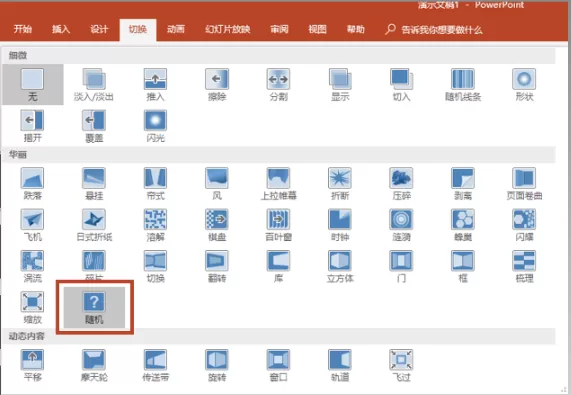Choose the 切换 switch transition effect
Image resolution: width=571 pixels, height=395 pixels.
[x=155, y=266]
